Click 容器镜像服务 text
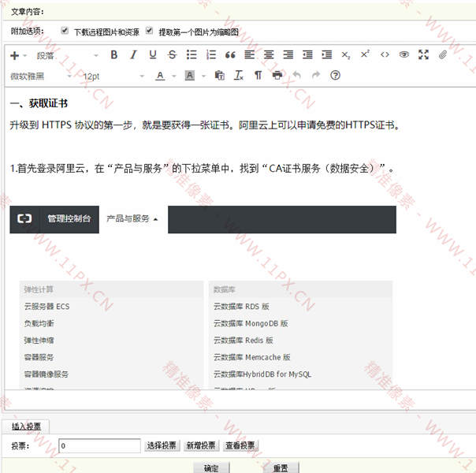 pos(46,374)
